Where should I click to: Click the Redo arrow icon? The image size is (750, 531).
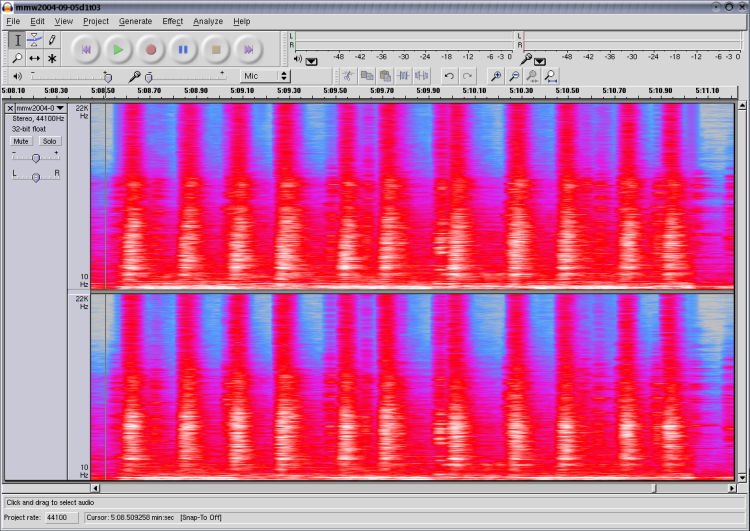(467, 76)
